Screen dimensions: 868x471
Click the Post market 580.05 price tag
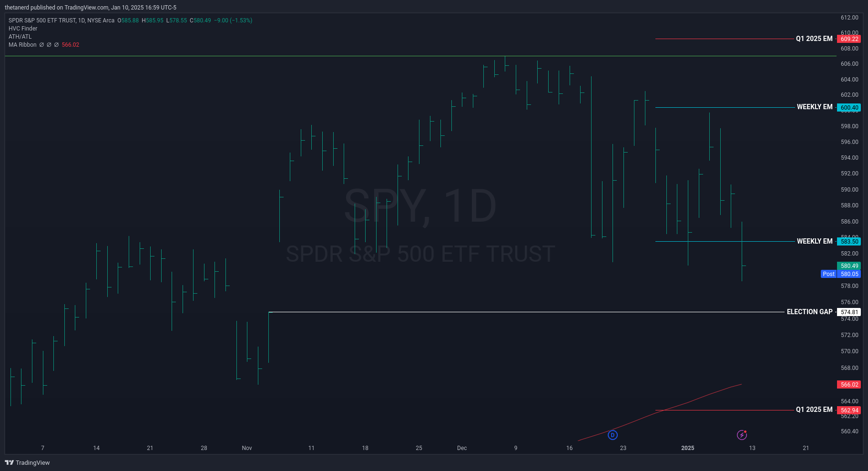pos(841,274)
